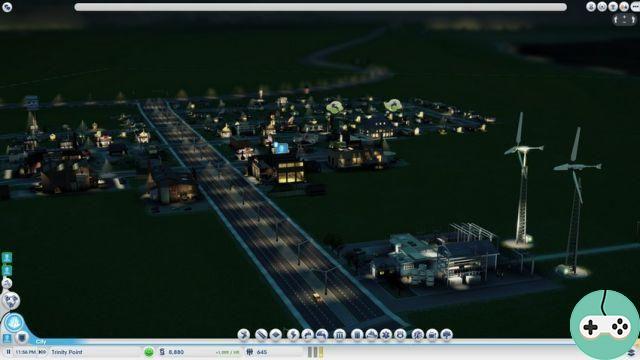Open the Zones menu
The image size is (640, 360).
[x=276, y=335]
